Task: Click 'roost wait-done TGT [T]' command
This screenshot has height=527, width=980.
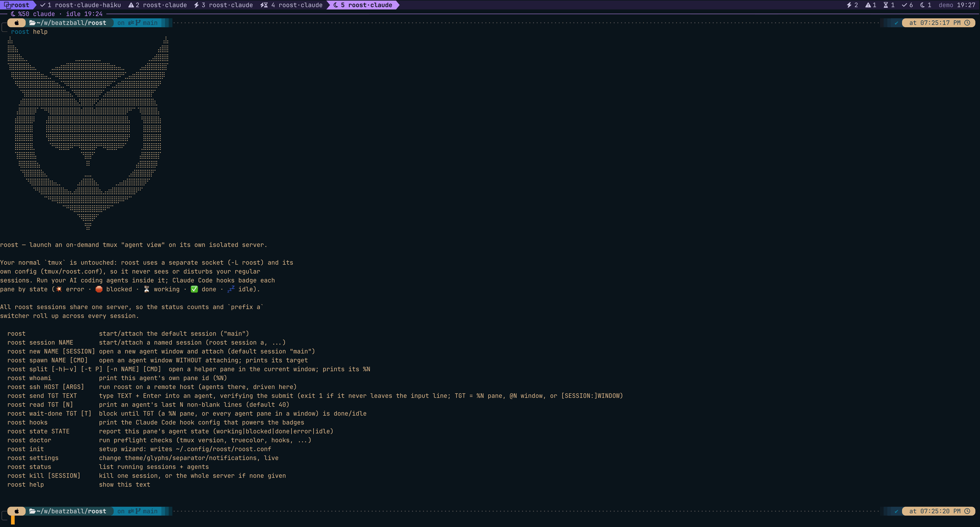Action: (x=49, y=414)
